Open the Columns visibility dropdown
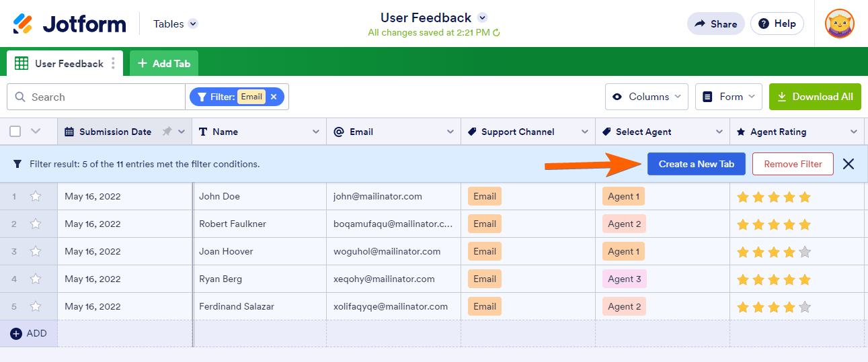868x362 pixels. [646, 97]
